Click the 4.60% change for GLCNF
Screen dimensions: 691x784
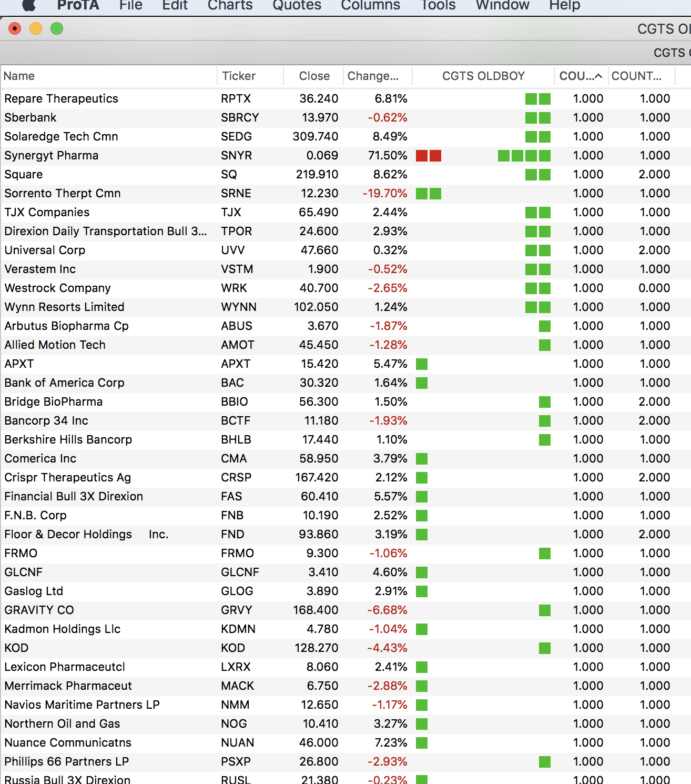[390, 572]
